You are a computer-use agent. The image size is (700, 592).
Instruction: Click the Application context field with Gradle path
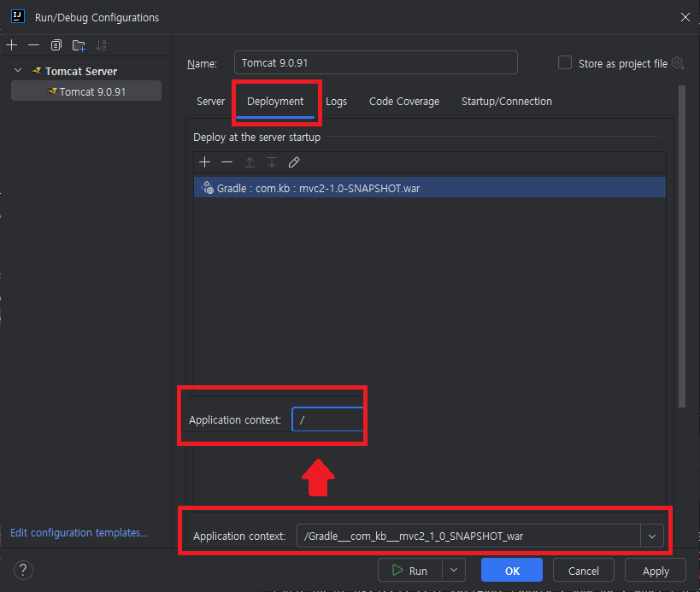(x=468, y=536)
